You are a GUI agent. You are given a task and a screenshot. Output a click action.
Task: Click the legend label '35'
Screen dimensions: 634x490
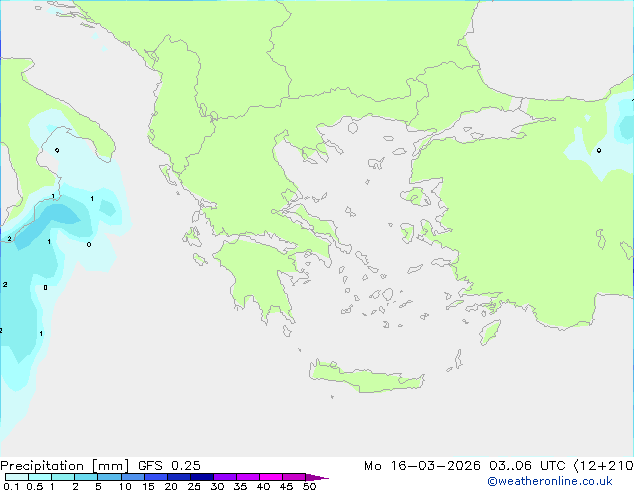pos(240,486)
